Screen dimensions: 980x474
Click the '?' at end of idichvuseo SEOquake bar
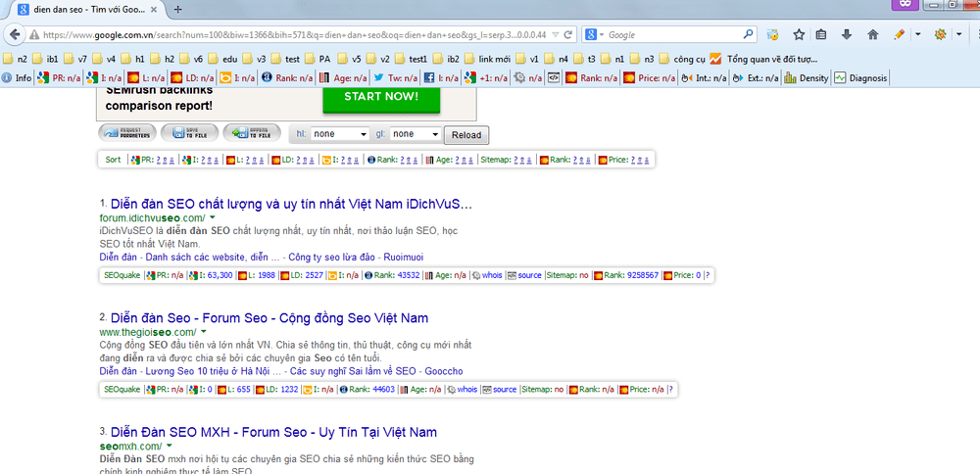pyautogui.click(x=708, y=275)
